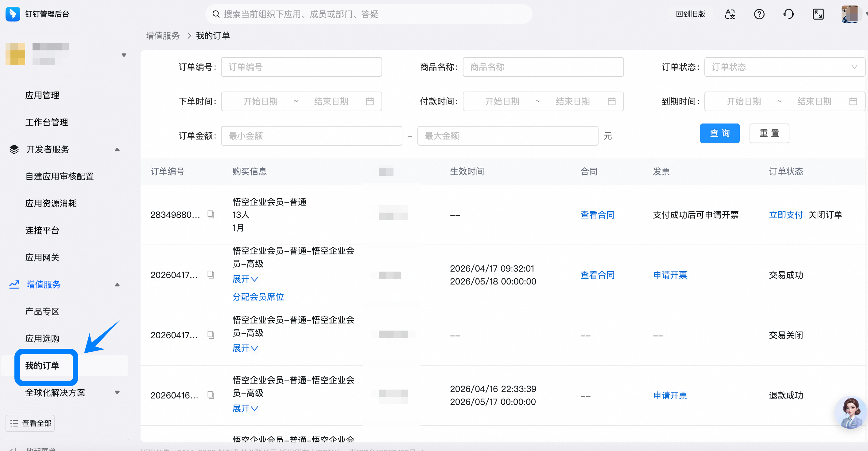This screenshot has width=868, height=451.
Task: Open the user avatar menu
Action: tap(850, 14)
